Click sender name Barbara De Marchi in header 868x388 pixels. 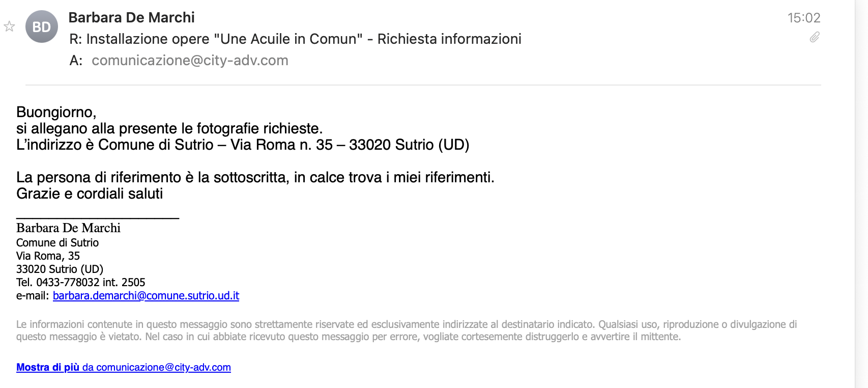click(x=131, y=18)
